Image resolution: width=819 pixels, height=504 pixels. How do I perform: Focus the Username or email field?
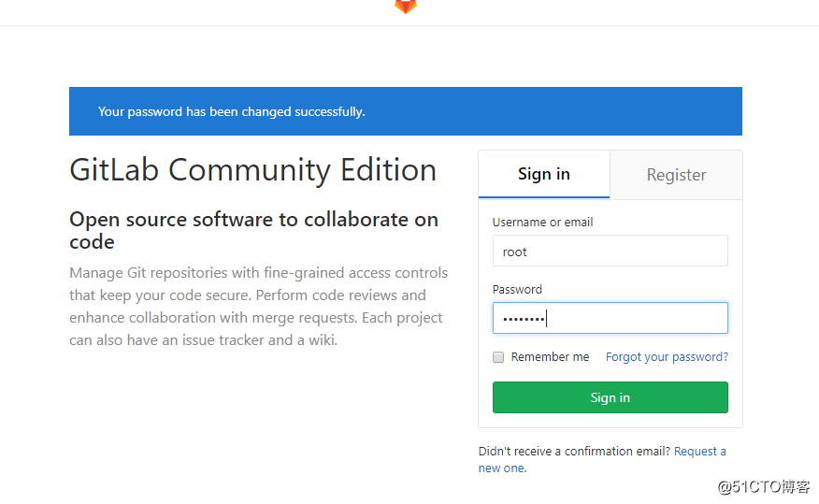click(x=611, y=251)
